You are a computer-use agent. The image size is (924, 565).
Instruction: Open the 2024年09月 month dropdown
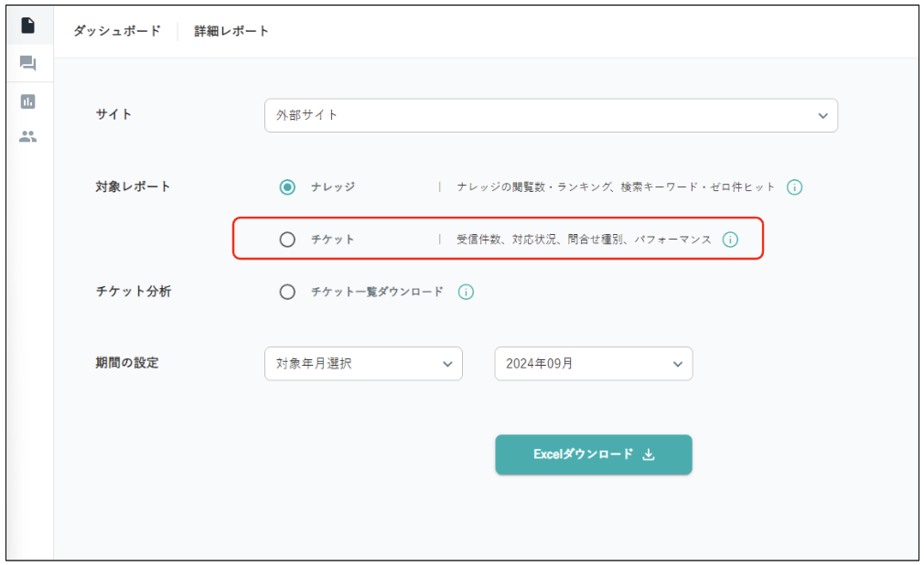click(x=594, y=364)
